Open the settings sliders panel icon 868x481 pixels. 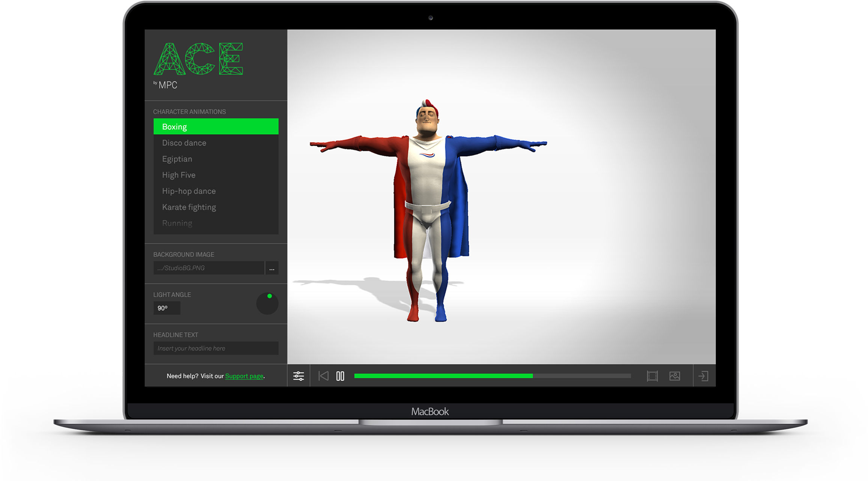point(298,376)
